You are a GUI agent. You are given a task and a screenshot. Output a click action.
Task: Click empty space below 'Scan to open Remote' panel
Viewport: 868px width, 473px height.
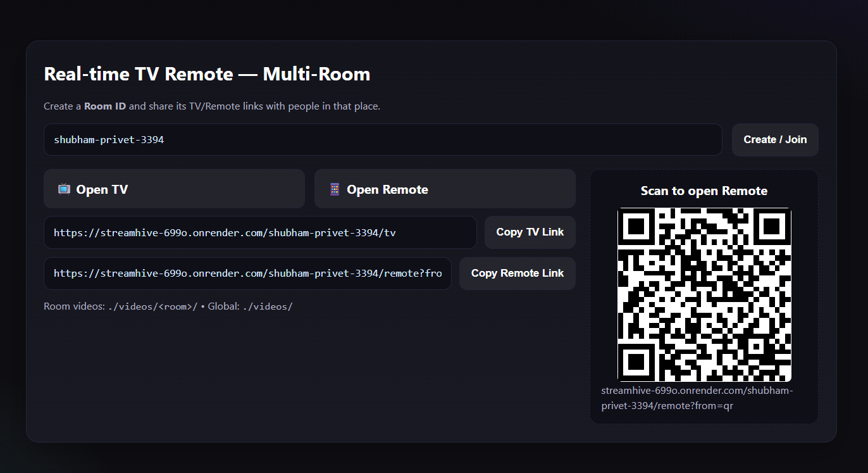[704, 432]
